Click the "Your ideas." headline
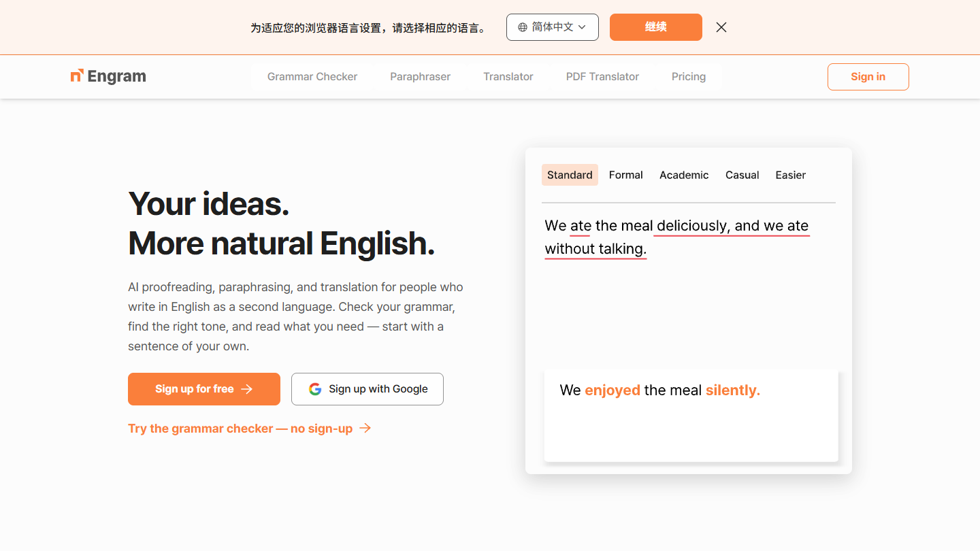This screenshot has height=551, width=980. click(209, 203)
